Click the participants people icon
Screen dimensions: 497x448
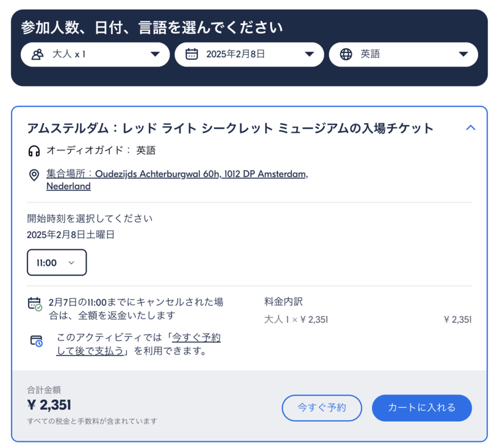pos(37,54)
